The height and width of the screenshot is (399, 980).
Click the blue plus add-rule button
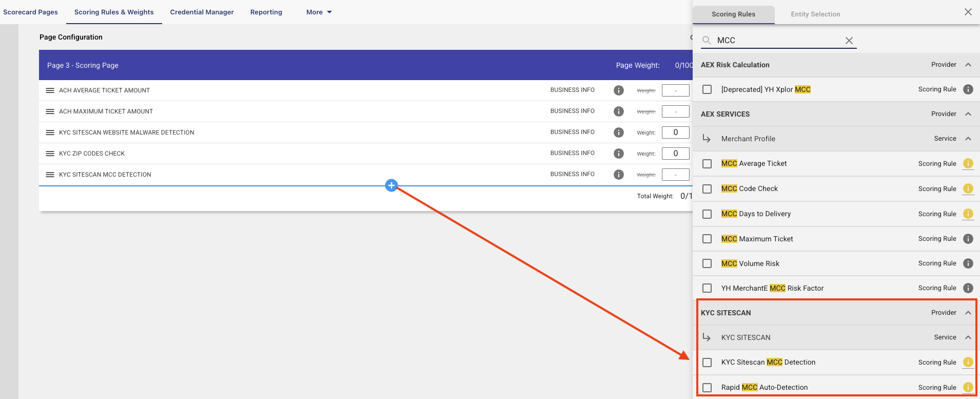pos(391,185)
